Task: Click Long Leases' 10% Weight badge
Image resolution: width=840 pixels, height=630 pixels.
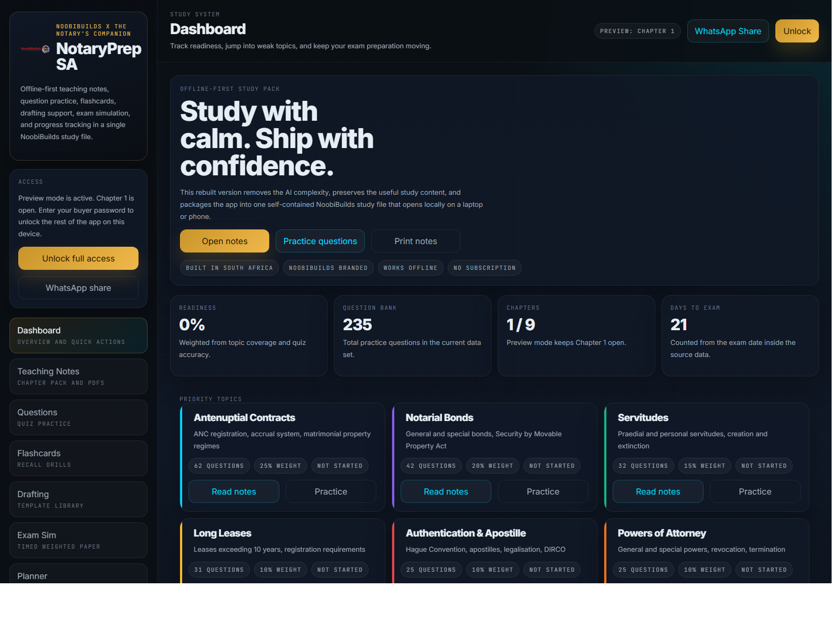Action: (x=280, y=570)
